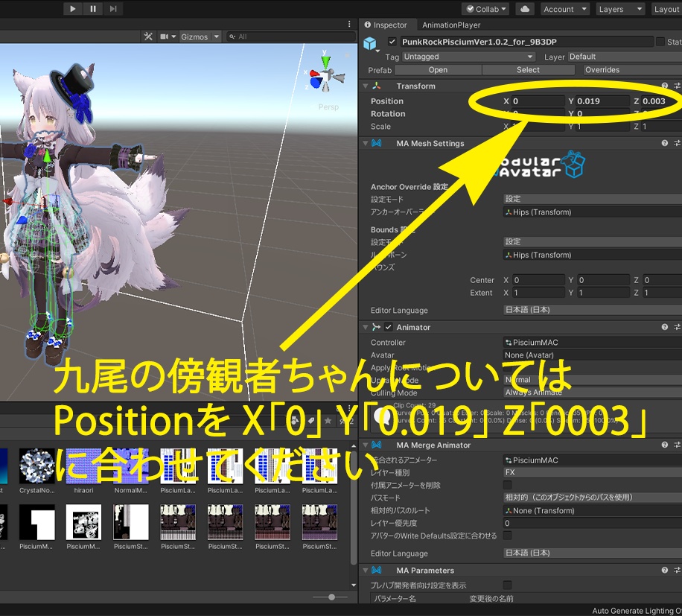Step one frame forward
The width and height of the screenshot is (682, 616).
(113, 9)
